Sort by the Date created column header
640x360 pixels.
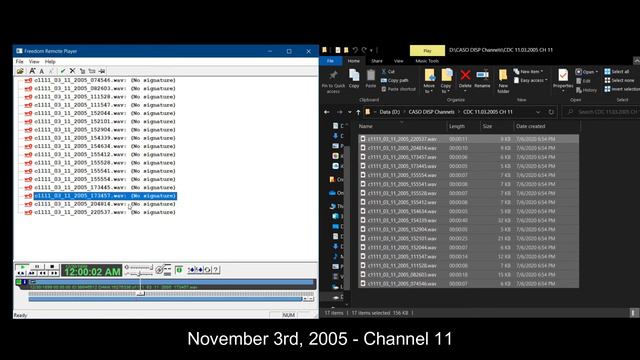[530, 127]
